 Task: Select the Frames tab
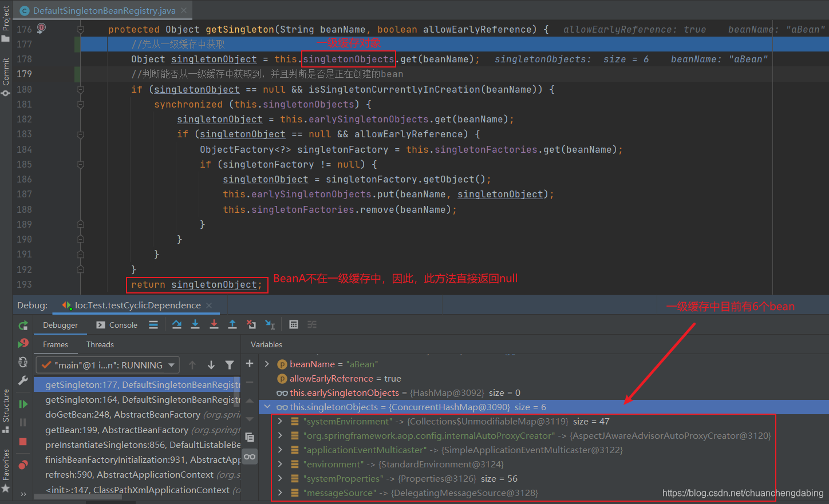pos(56,344)
